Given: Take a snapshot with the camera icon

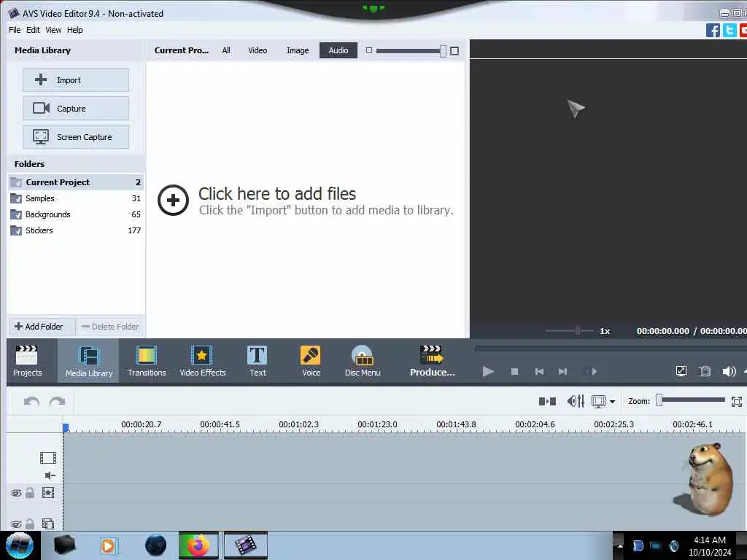Looking at the screenshot, I should 705,371.
